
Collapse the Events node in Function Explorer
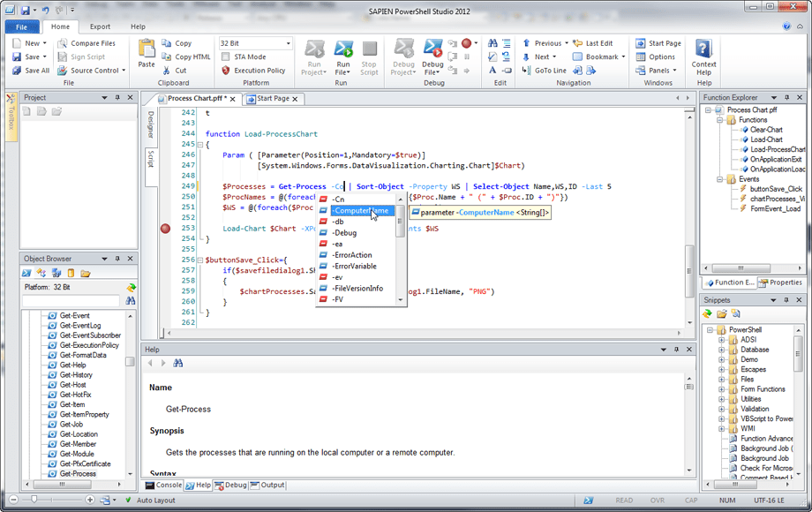coord(719,179)
